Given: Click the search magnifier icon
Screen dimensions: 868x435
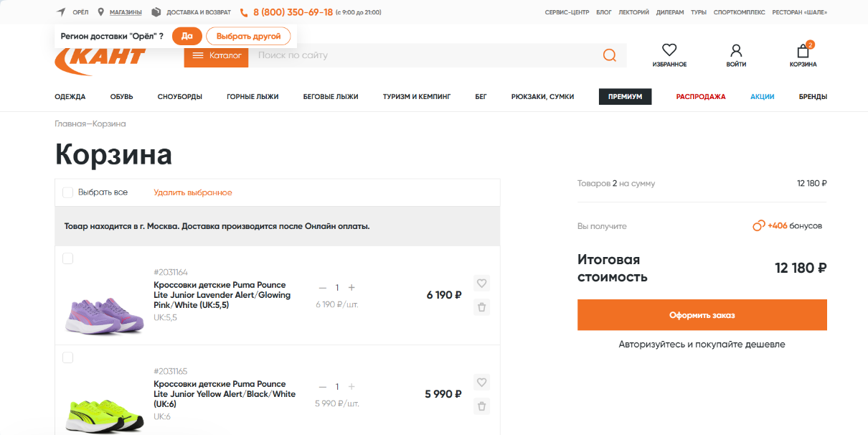Looking at the screenshot, I should click(609, 56).
